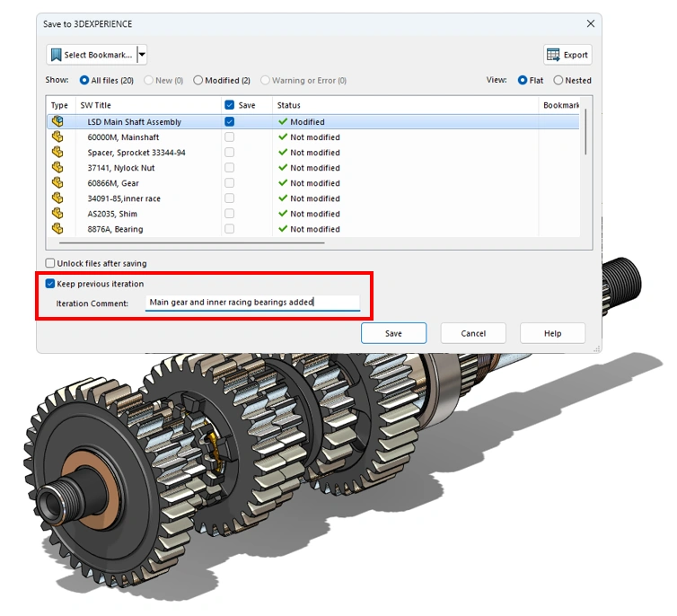
Task: Click the vertical scrollbar of file list
Action: click(x=585, y=132)
